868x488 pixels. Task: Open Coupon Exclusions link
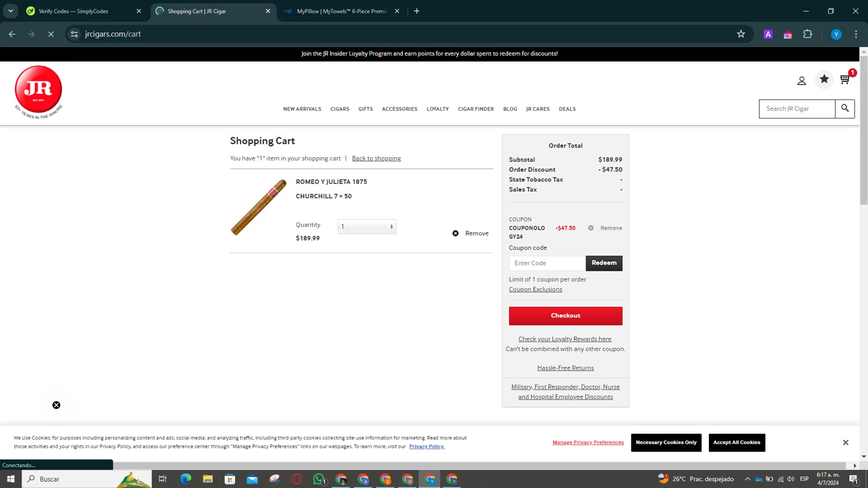pos(535,289)
